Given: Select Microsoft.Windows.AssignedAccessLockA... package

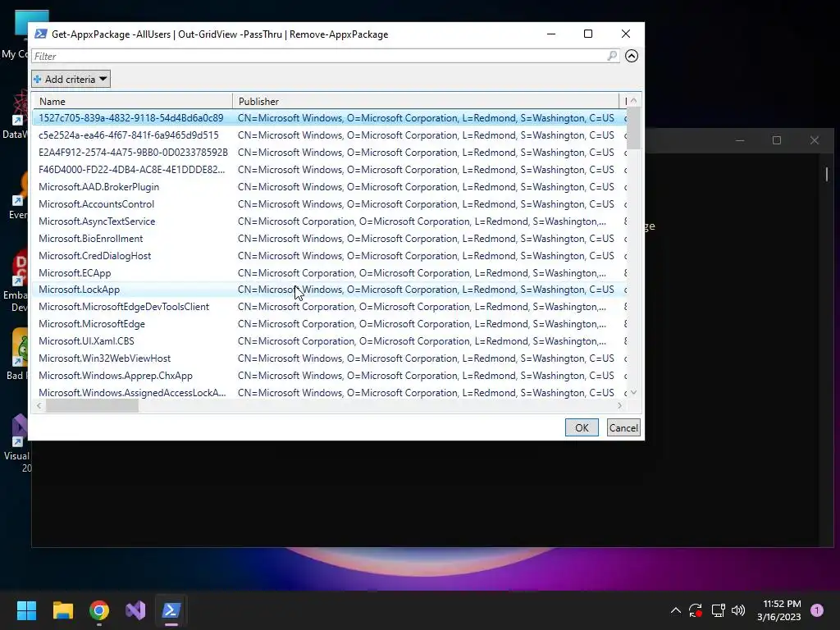Looking at the screenshot, I should [330, 393].
